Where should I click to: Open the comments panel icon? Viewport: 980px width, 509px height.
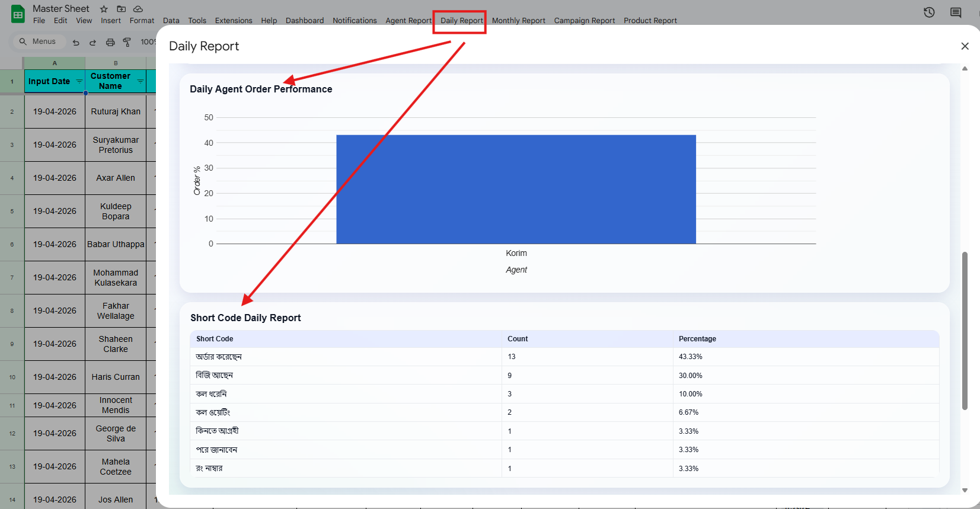pyautogui.click(x=956, y=12)
